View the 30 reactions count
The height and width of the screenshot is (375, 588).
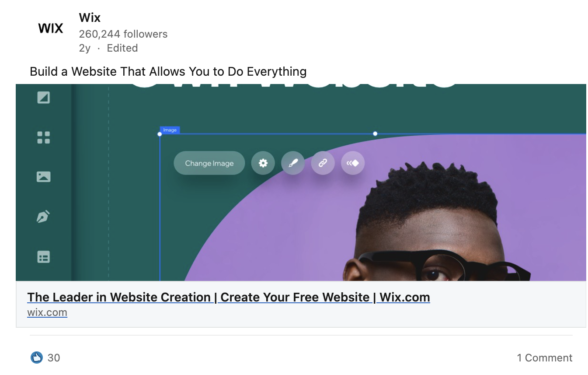click(54, 357)
